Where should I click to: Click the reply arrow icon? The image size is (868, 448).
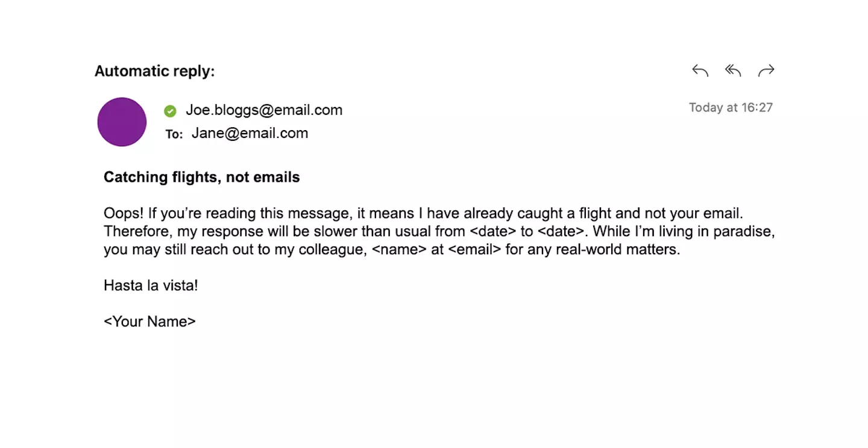(700, 71)
